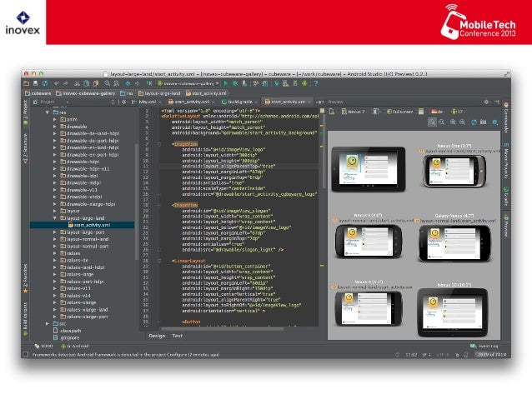Click the green Android icon before Help
The width and height of the screenshot is (532, 399).
[x=304, y=83]
